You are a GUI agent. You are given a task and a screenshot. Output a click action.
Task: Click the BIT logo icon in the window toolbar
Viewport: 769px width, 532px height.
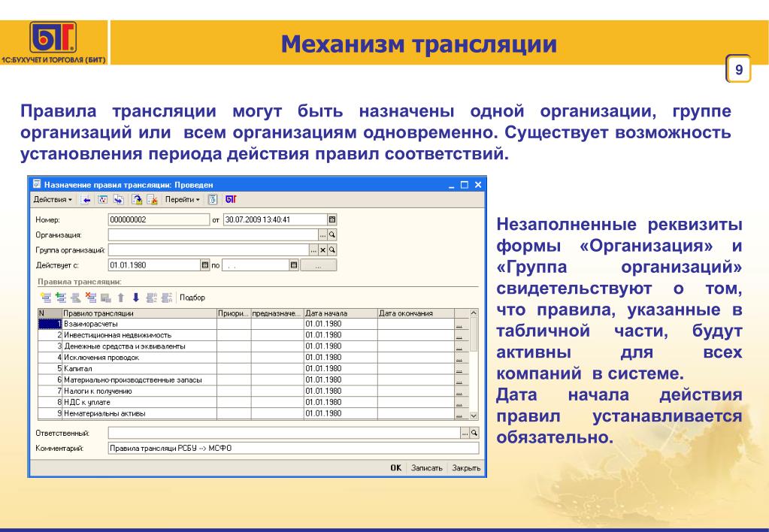[x=231, y=199]
